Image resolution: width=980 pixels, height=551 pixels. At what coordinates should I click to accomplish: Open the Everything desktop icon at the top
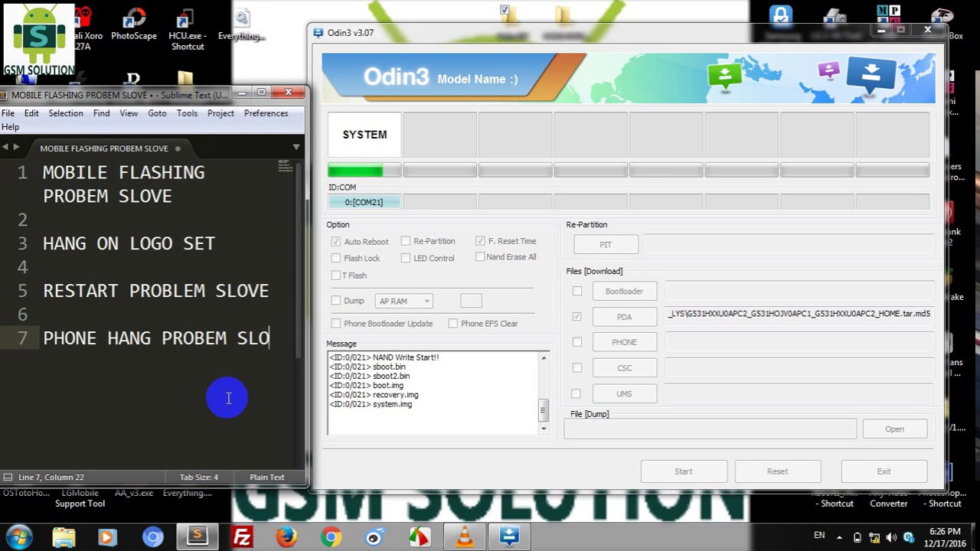coord(241,24)
